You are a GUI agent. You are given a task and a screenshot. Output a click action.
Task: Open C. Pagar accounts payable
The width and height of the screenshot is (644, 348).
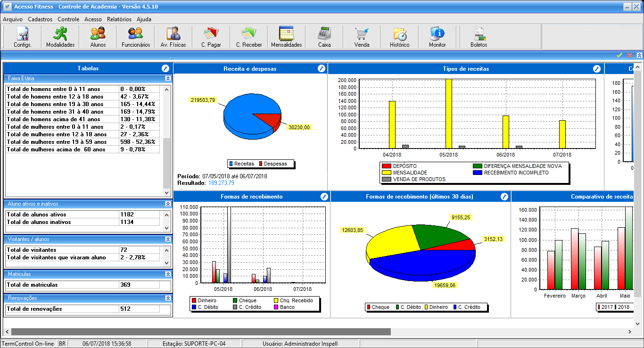point(211,37)
